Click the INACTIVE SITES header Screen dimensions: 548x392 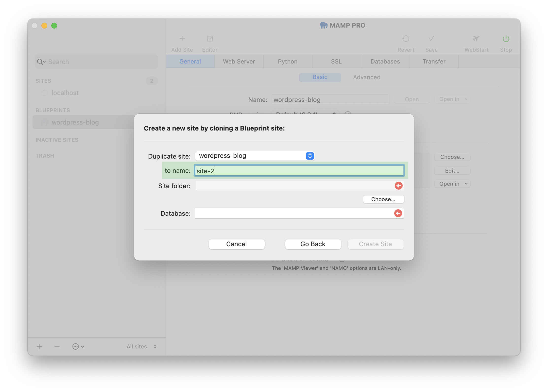[x=57, y=140]
